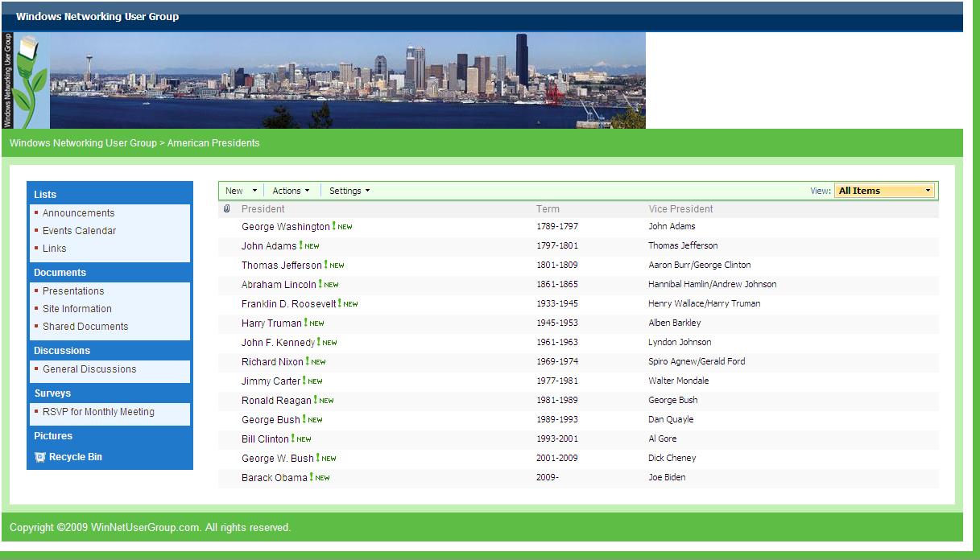This screenshot has width=980, height=560.
Task: Click vice president Lyndon Johnson
Action: (x=680, y=343)
